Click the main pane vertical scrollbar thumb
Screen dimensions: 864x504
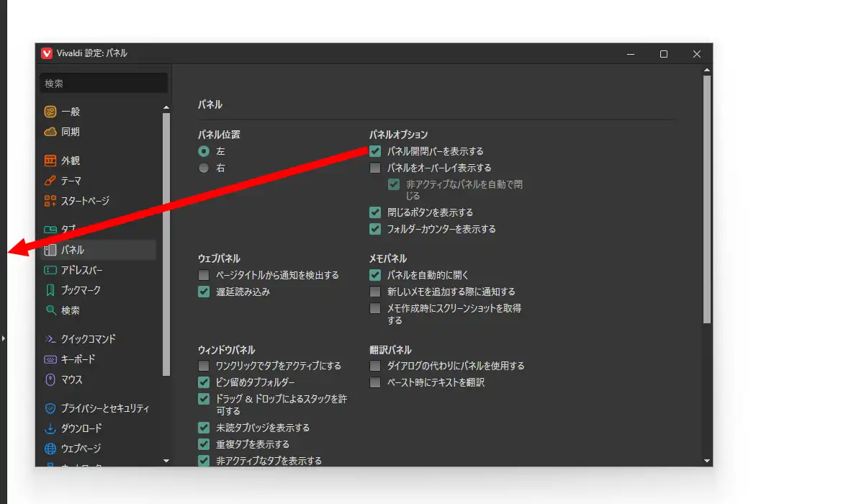(706, 199)
